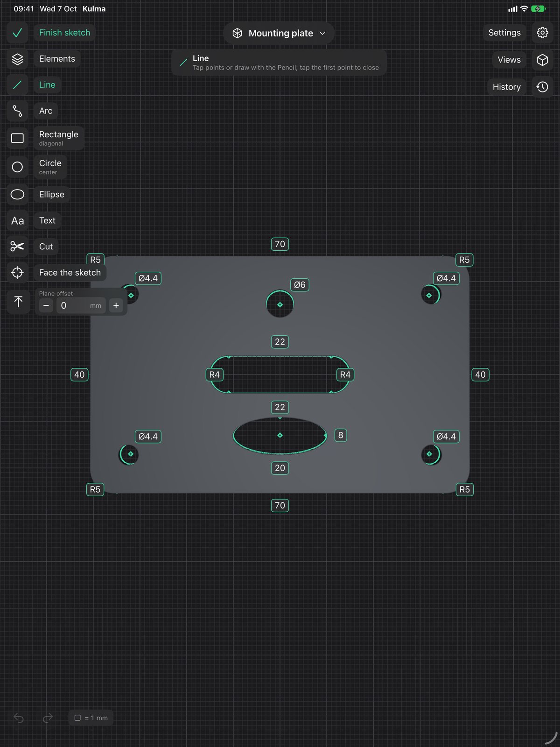Select the Rectangle tool icon
Screen dimensions: 560x747
(17, 138)
